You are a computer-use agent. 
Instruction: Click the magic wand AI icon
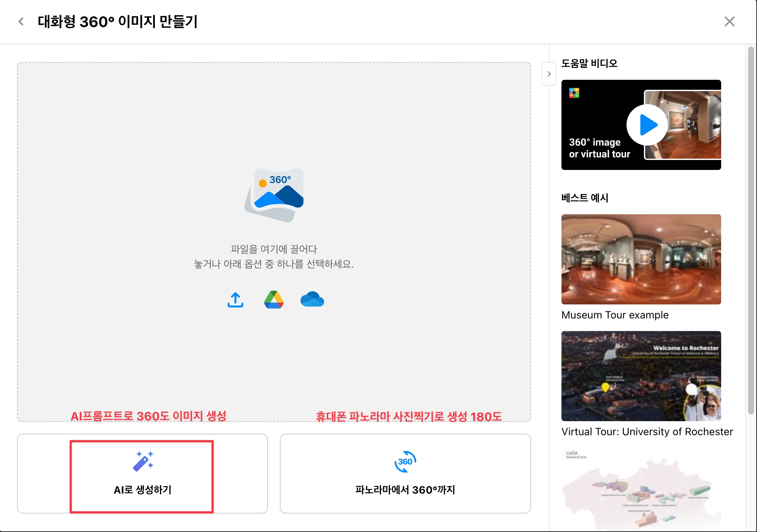(x=143, y=461)
